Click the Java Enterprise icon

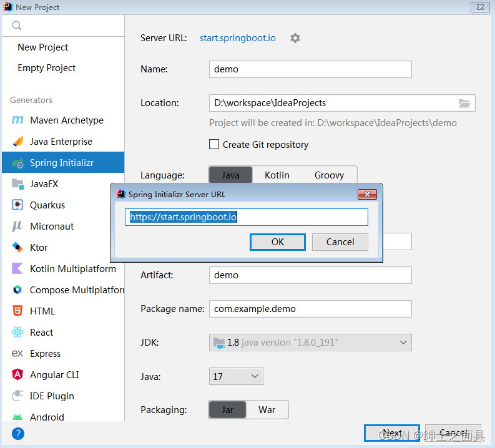click(17, 142)
